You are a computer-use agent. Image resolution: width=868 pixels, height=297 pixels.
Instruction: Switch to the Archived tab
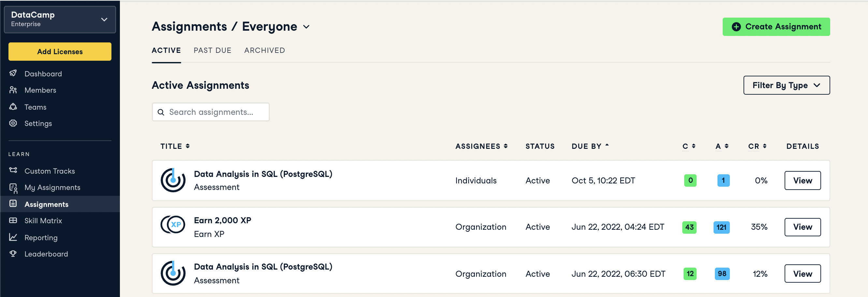[265, 50]
